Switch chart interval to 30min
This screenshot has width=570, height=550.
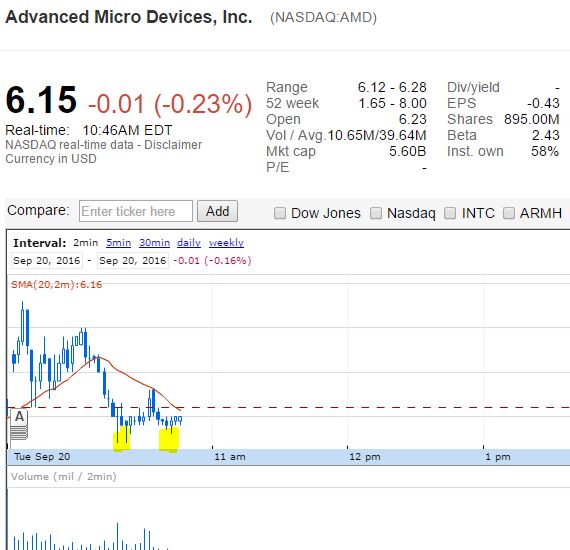[154, 242]
